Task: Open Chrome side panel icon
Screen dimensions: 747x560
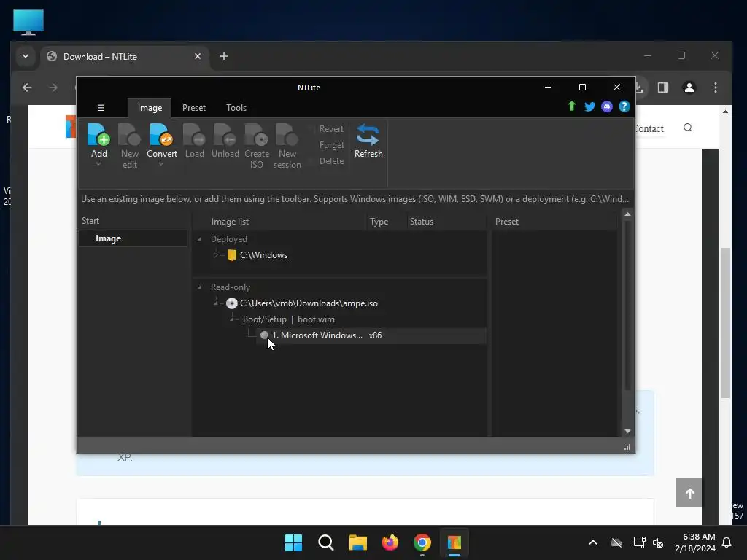Action: click(x=662, y=87)
